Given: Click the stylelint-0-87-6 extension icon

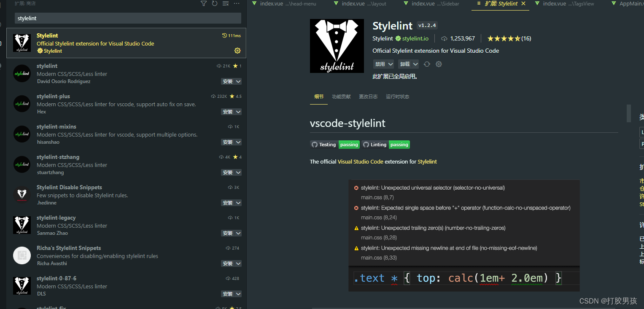Looking at the screenshot, I should (x=22, y=286).
